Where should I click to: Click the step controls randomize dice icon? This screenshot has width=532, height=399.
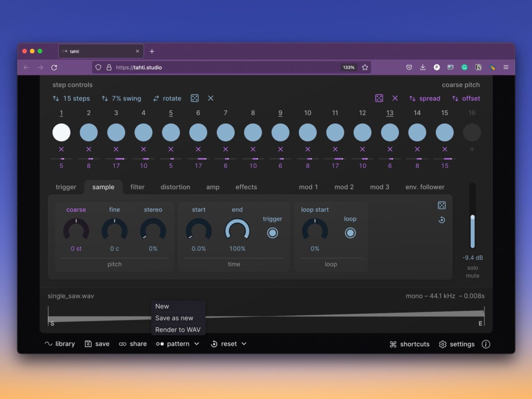(x=194, y=98)
